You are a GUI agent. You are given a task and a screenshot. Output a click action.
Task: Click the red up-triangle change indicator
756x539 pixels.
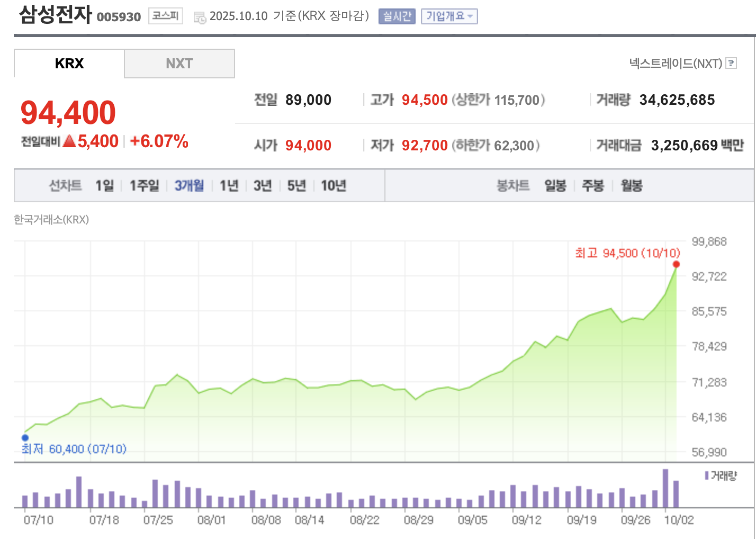(69, 141)
